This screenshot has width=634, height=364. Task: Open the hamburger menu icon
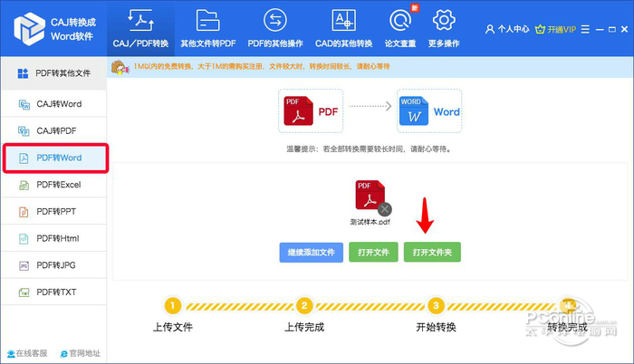[x=585, y=30]
